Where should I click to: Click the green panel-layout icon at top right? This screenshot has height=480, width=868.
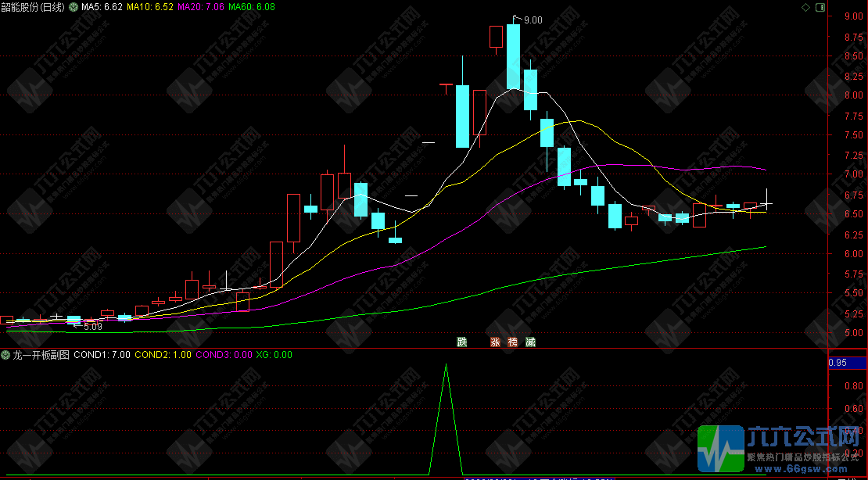820,7
